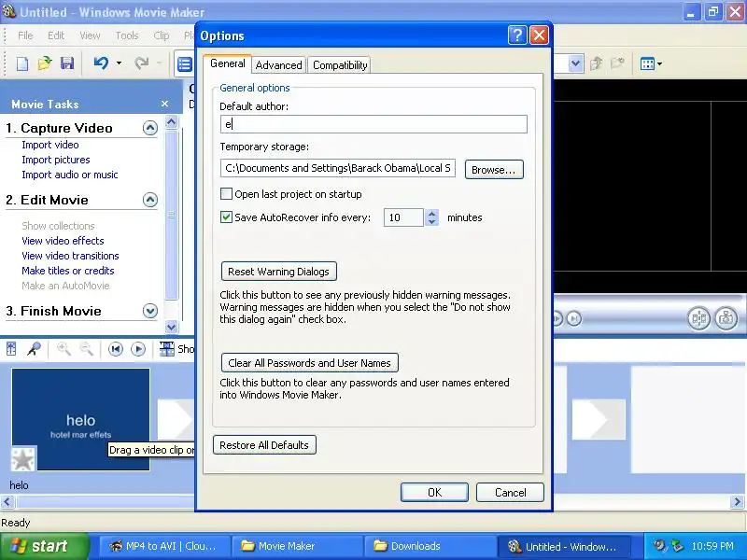The image size is (747, 560).
Task: Click Reset Warning Dialogs button
Action: (x=278, y=272)
